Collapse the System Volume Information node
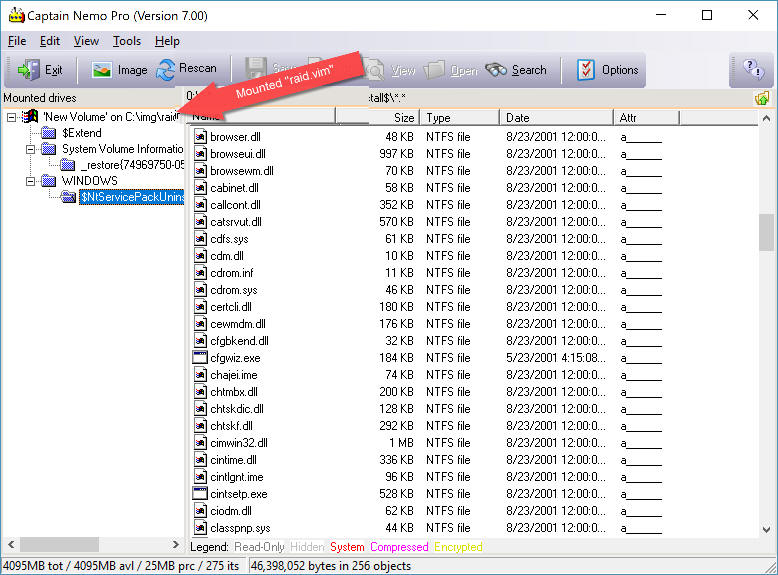 [x=30, y=149]
